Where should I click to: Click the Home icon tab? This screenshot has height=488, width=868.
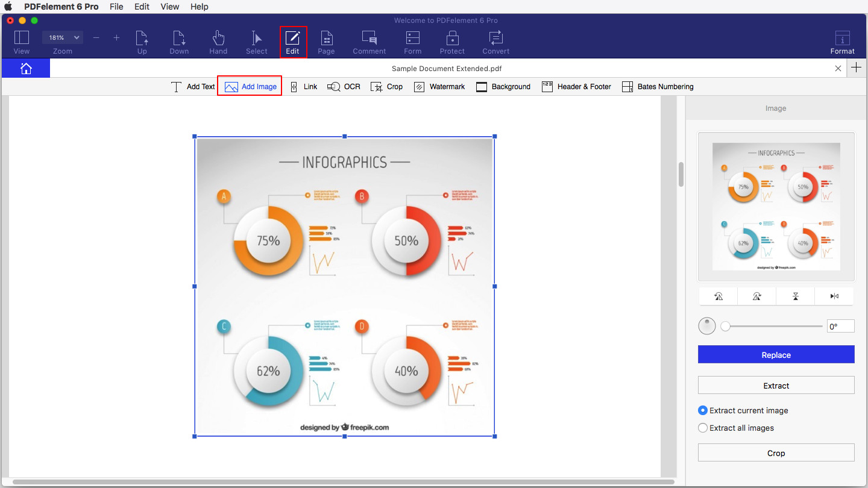coord(26,69)
